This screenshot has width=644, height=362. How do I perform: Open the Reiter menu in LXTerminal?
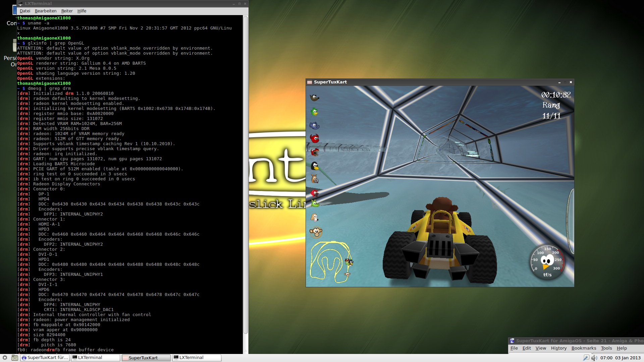pyautogui.click(x=67, y=11)
